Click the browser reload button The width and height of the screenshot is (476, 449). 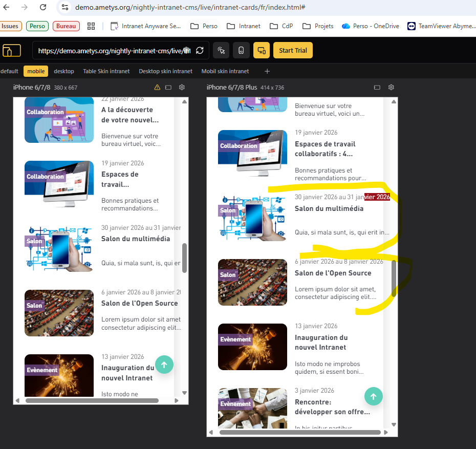(x=43, y=7)
